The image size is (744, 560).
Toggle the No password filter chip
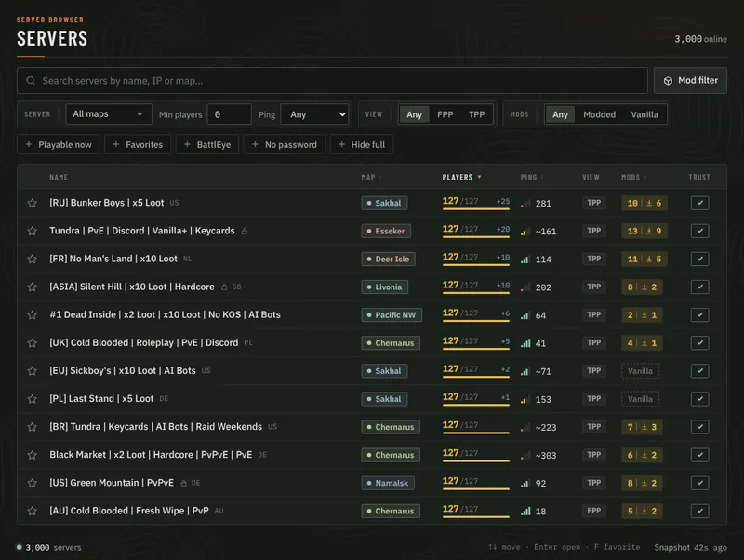coord(285,145)
